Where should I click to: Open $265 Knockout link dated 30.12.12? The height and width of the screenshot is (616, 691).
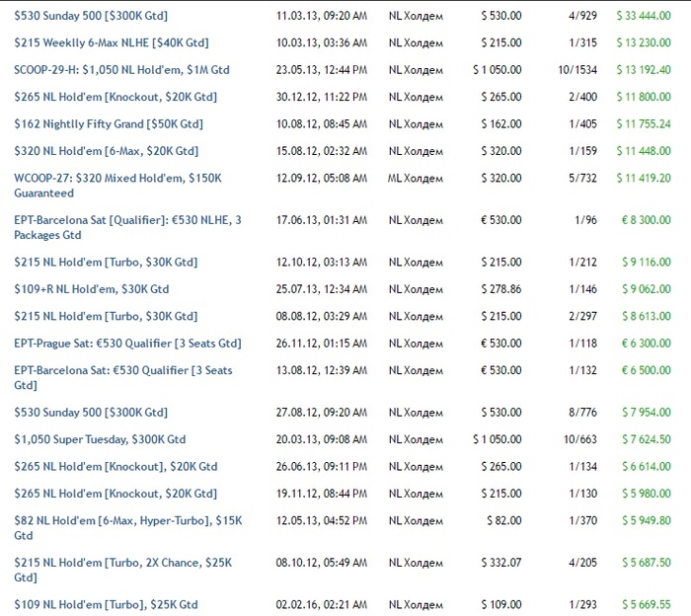click(115, 97)
